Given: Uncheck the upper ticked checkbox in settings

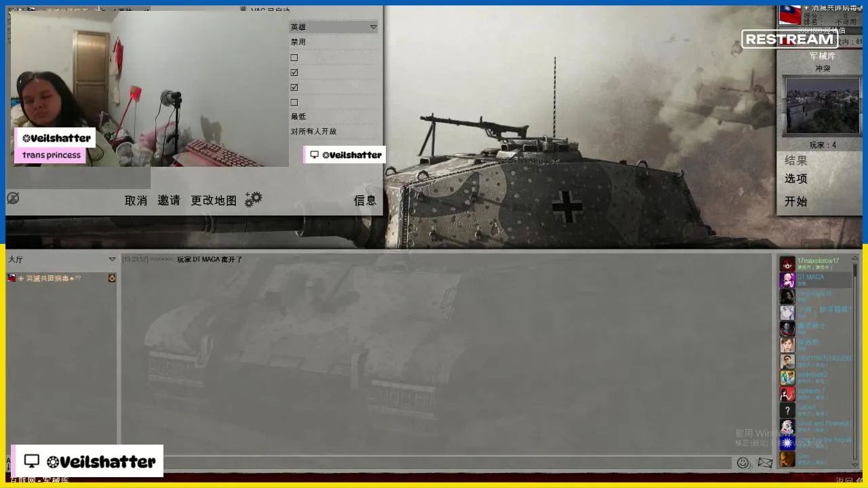Looking at the screenshot, I should pyautogui.click(x=294, y=73).
